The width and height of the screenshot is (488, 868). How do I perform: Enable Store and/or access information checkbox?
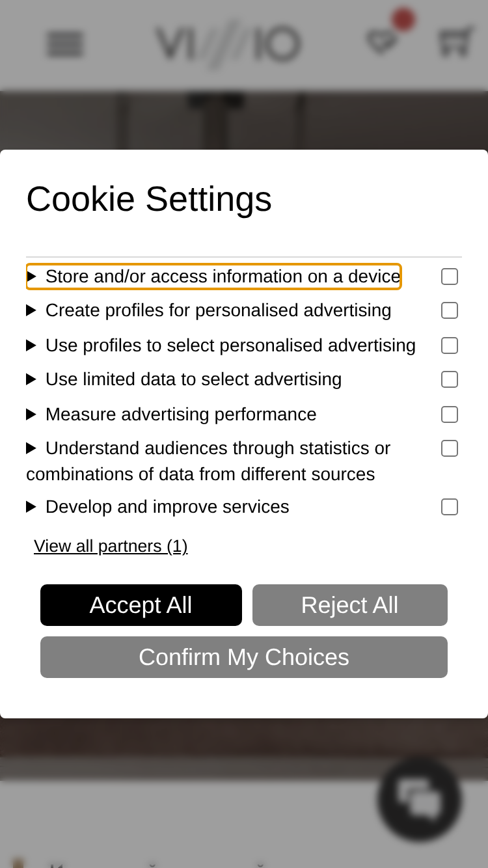[450, 277]
